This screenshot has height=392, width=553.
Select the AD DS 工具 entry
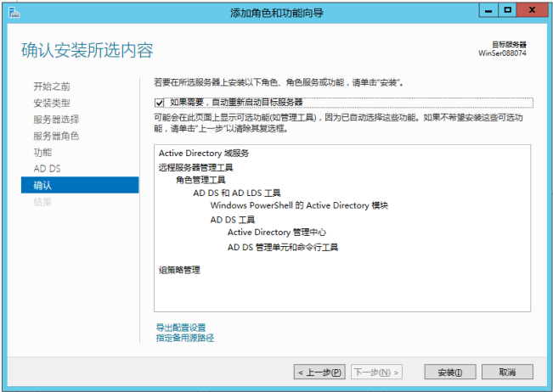click(233, 220)
